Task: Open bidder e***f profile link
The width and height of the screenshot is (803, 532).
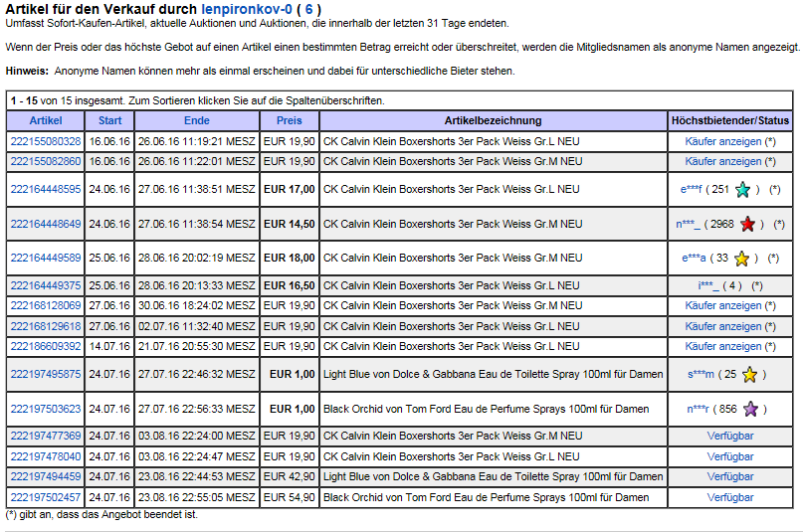Action: pos(692,189)
